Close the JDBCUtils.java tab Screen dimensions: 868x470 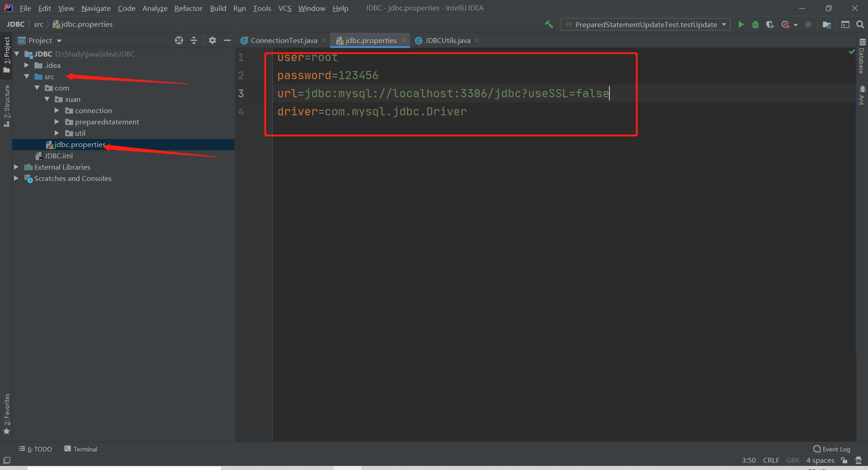[x=477, y=40]
